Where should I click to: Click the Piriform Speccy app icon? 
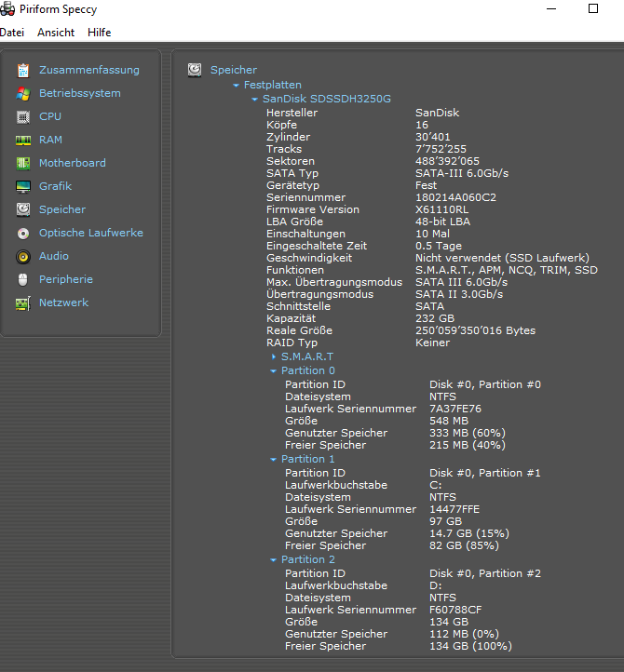point(7,9)
